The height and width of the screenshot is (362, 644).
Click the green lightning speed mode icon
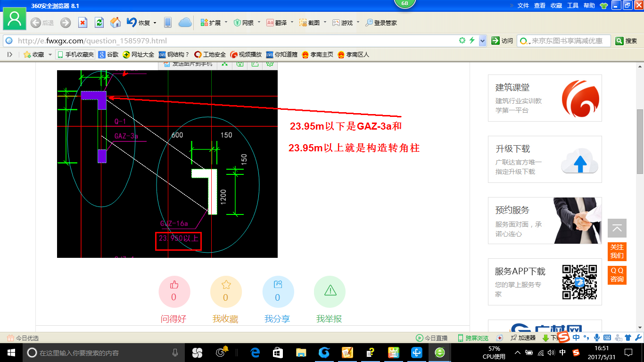click(472, 41)
